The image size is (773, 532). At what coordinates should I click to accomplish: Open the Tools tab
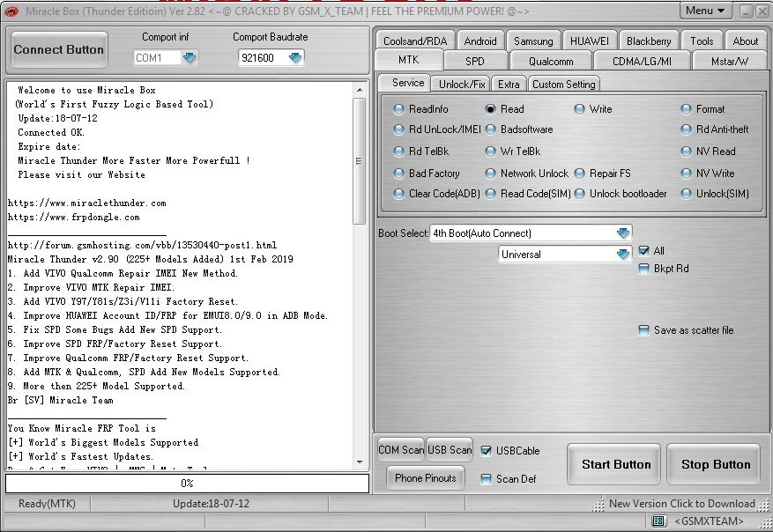click(x=702, y=41)
